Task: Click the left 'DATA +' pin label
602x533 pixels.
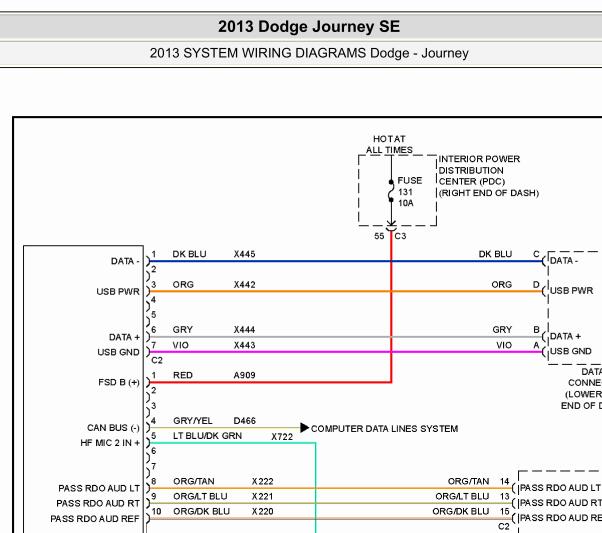Action: pyautogui.click(x=124, y=337)
